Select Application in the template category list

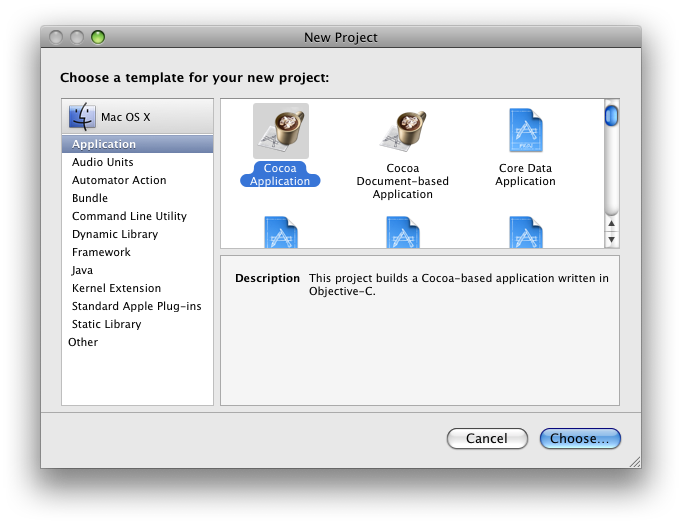tap(137, 144)
